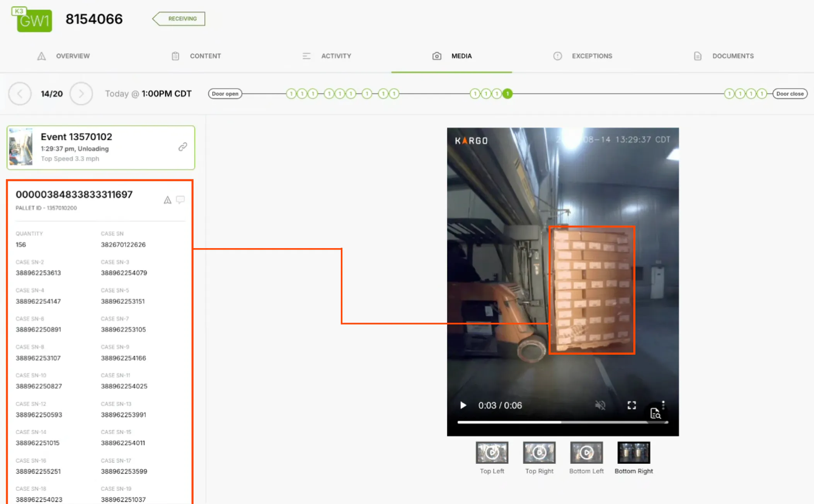Viewport: 814px width, 504px height.
Task: Click the shipment number 8154066
Action: click(x=94, y=19)
